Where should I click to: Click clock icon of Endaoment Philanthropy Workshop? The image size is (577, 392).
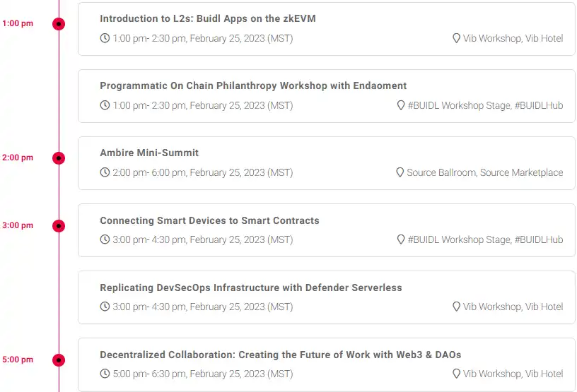[105, 105]
